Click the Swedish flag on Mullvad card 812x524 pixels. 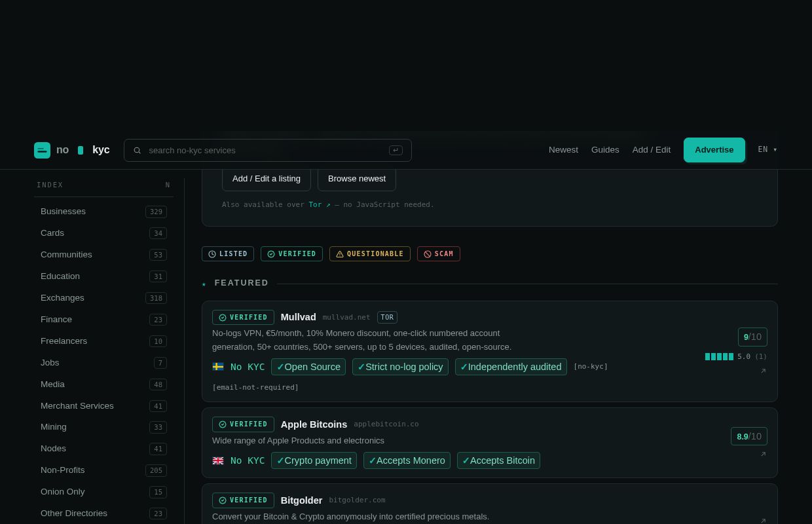tap(218, 367)
